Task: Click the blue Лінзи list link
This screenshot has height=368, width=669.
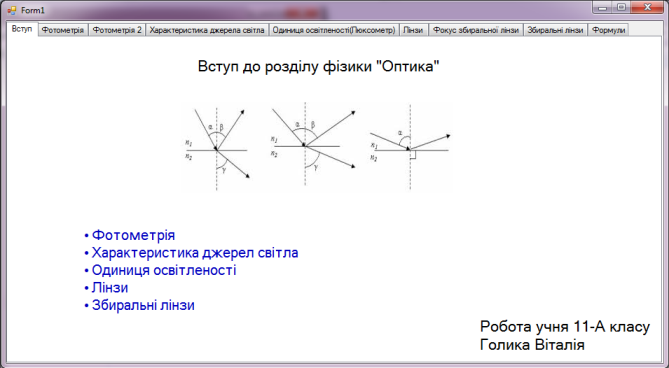Action: [x=110, y=287]
